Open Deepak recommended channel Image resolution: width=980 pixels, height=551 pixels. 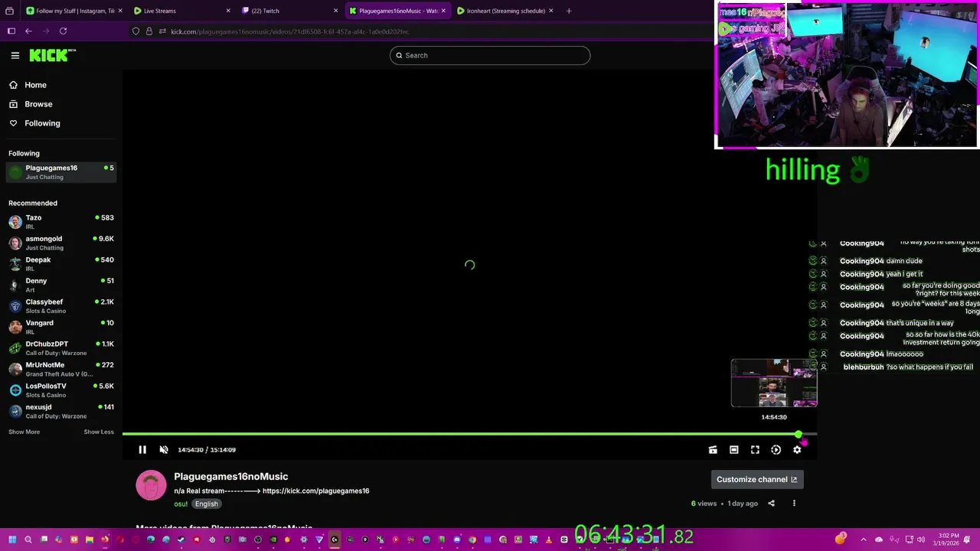click(61, 264)
